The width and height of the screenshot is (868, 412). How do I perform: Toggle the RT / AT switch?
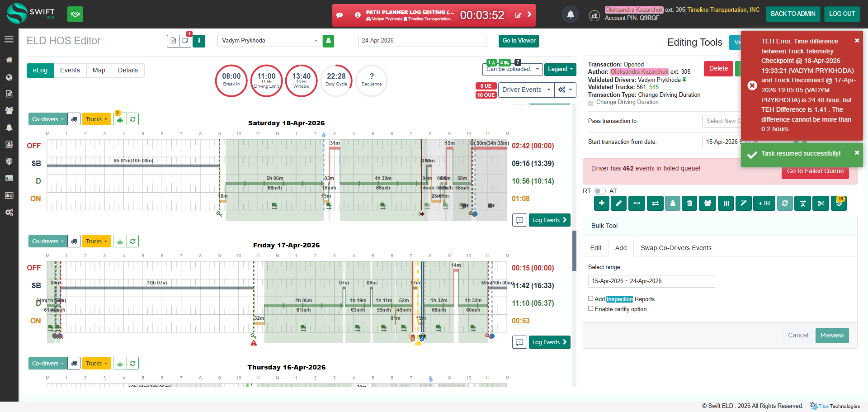tap(600, 191)
